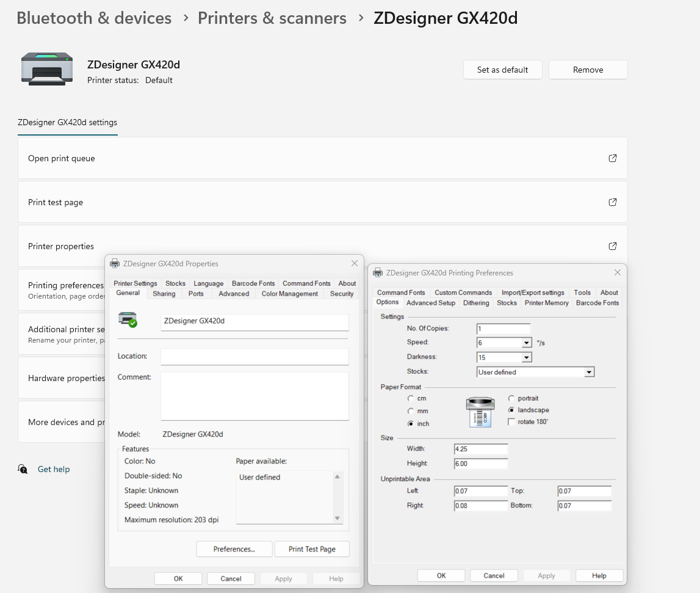Open the Speed dropdown
Screen dimensions: 700x593
pos(527,343)
